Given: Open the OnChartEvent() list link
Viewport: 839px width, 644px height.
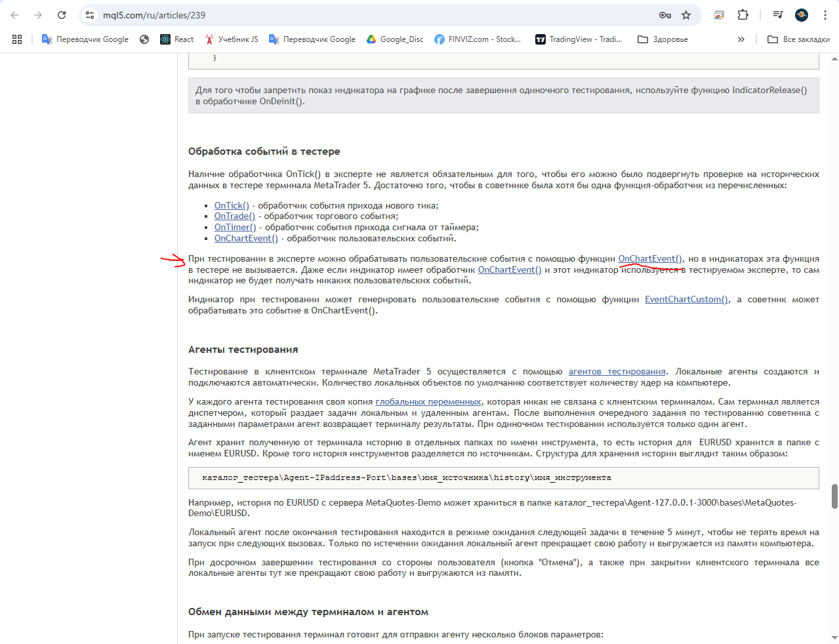Looking at the screenshot, I should click(x=246, y=238).
